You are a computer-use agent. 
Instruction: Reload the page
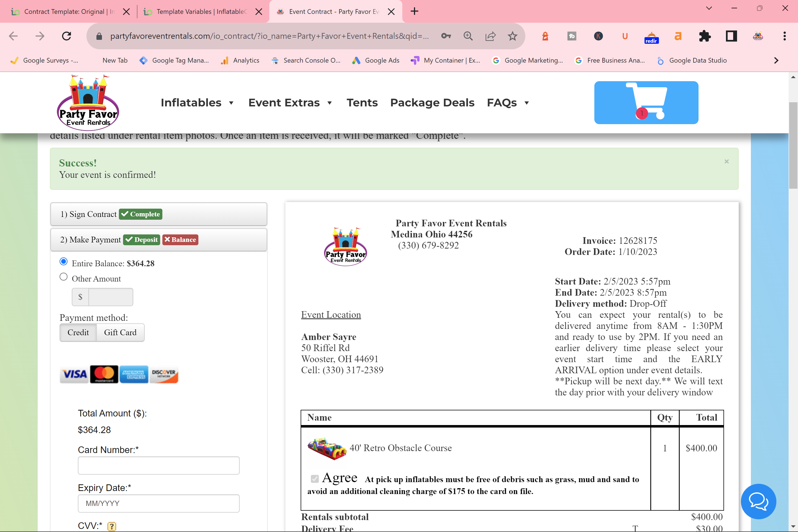[66, 36]
